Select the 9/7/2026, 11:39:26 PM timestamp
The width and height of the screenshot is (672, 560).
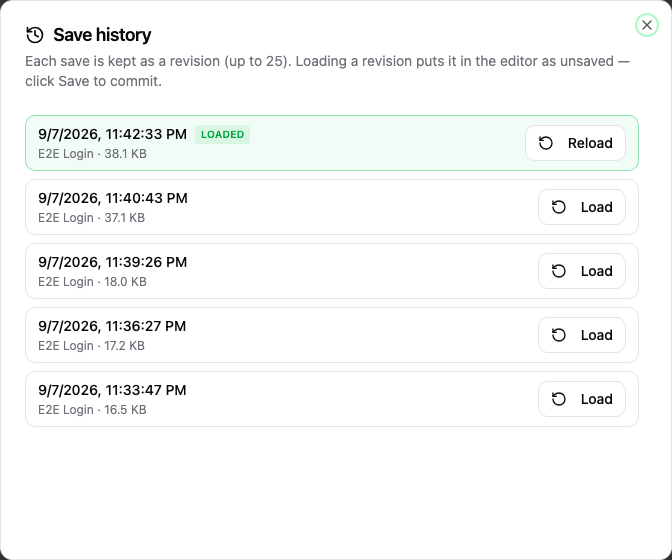click(x=112, y=262)
